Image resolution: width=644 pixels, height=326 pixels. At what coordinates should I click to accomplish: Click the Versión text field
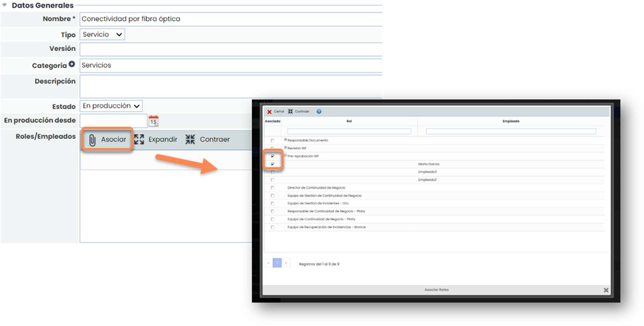[231, 49]
